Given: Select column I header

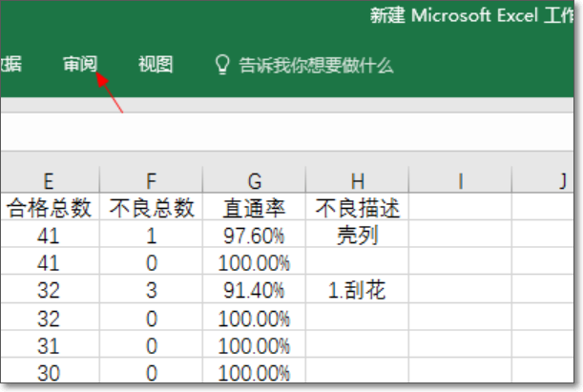Looking at the screenshot, I should coord(460,180).
